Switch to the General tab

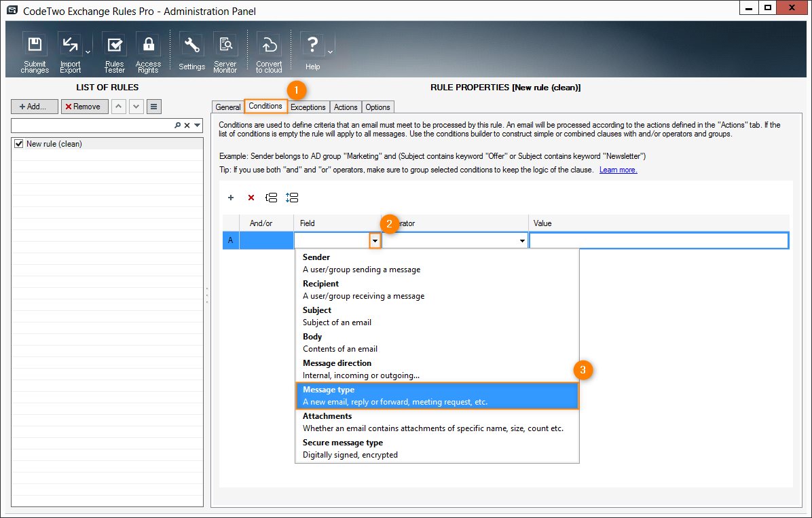pos(228,107)
